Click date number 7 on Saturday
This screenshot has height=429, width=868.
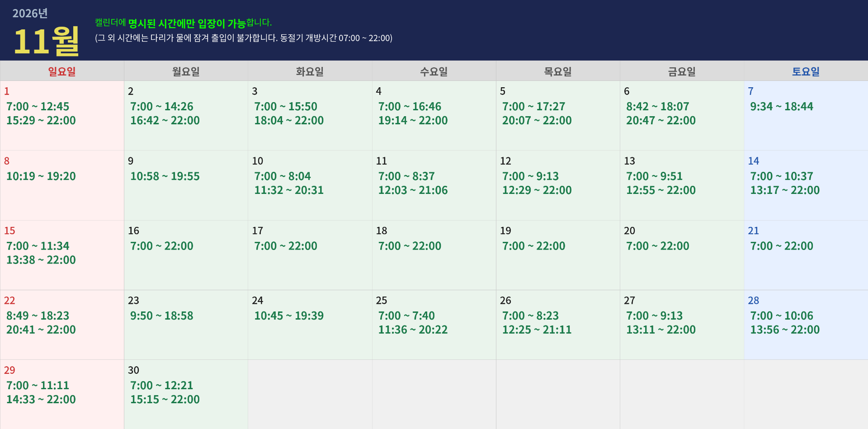(x=750, y=91)
